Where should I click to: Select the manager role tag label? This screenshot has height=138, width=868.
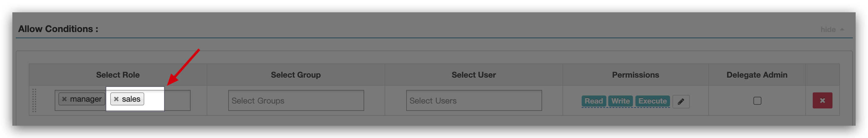point(86,99)
